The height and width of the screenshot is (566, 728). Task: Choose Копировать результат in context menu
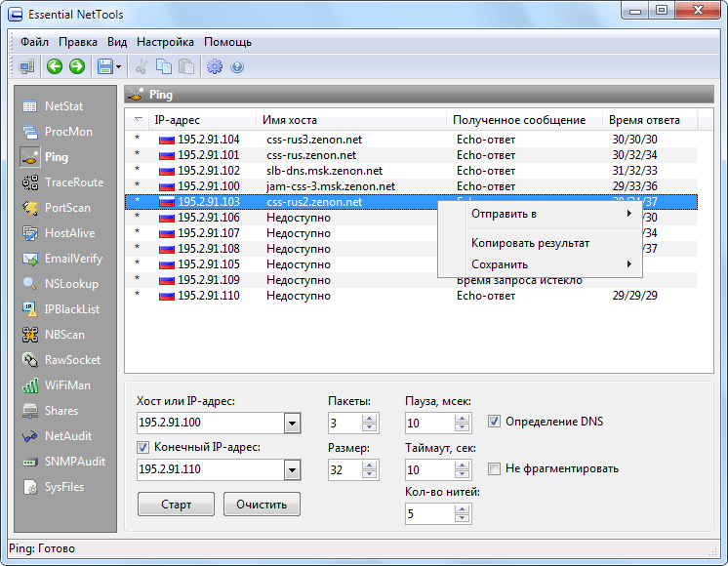point(530,243)
